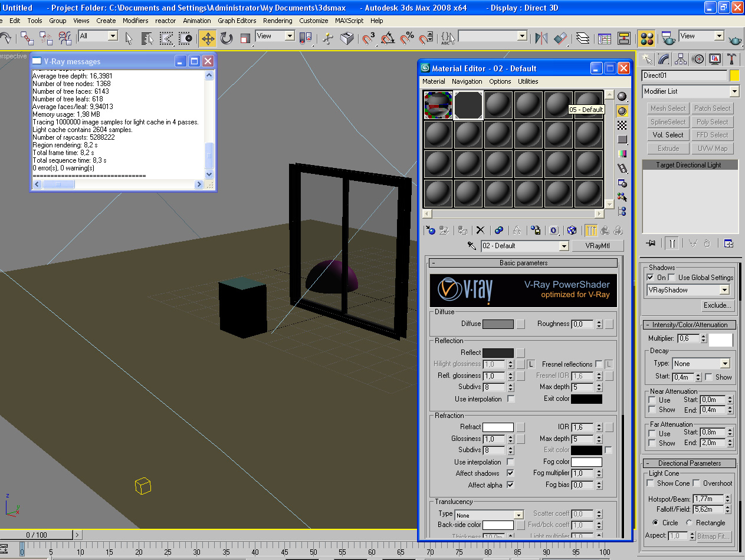Open the Modifier List dropdown
This screenshot has width=745, height=560.
click(x=690, y=91)
